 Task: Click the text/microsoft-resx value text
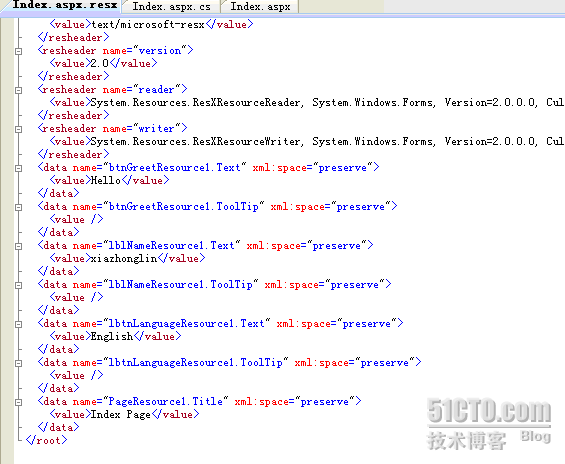(x=148, y=24)
